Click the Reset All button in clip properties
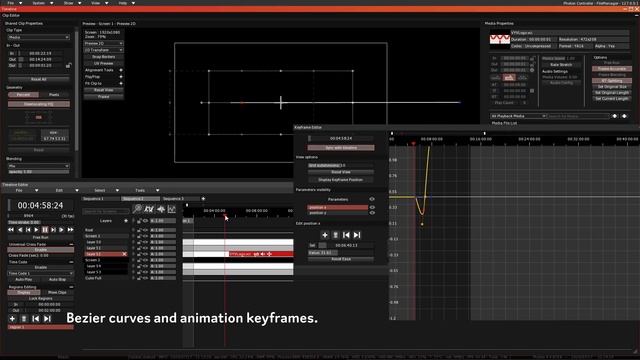Screen dimensions: 640x360 [x=39, y=79]
